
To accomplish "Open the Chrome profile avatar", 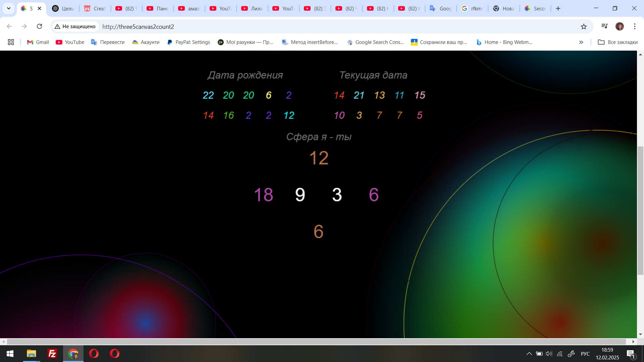I will pyautogui.click(x=620, y=26).
